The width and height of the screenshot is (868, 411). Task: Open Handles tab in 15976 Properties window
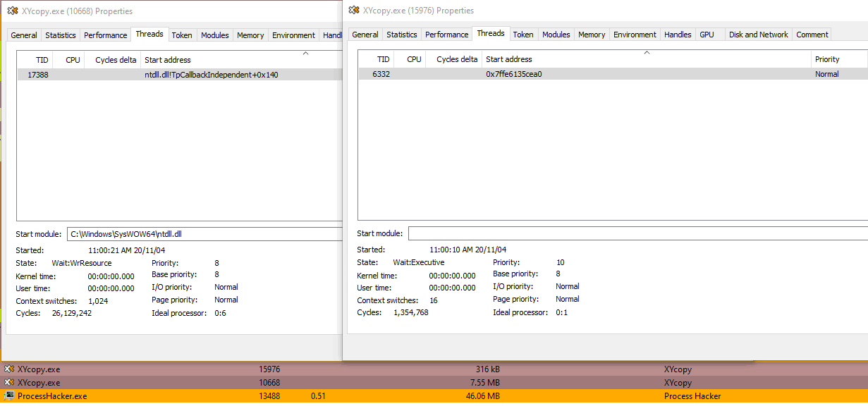[x=678, y=35]
